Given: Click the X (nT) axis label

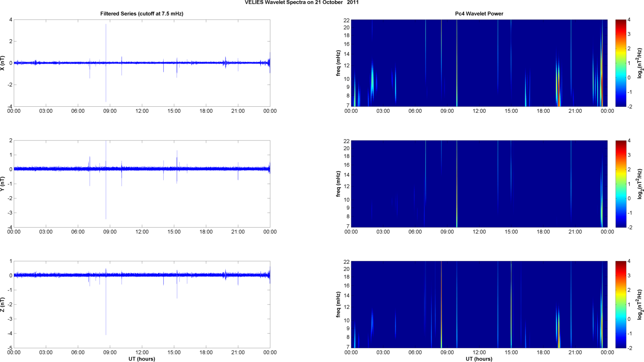Looking at the screenshot, I should [x=3, y=63].
